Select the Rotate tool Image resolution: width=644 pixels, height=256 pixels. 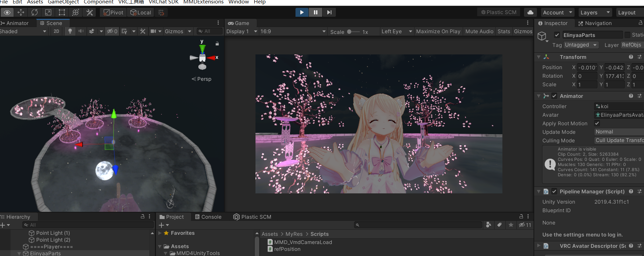click(x=35, y=12)
